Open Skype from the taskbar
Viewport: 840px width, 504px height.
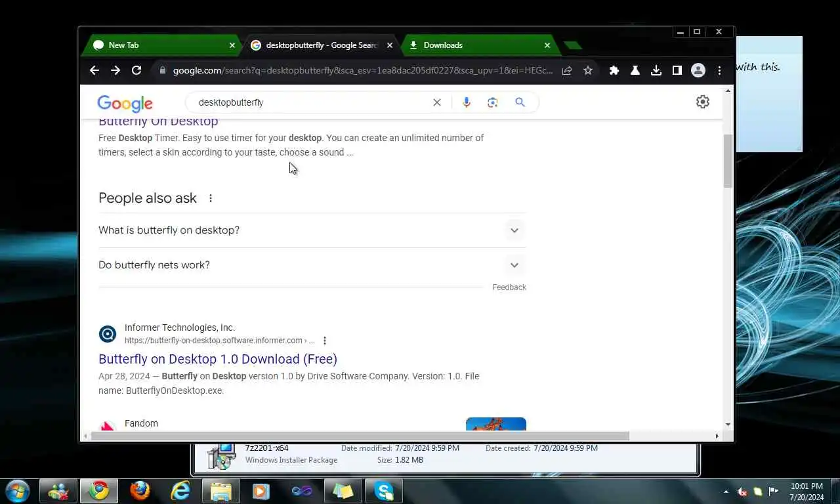click(x=384, y=491)
